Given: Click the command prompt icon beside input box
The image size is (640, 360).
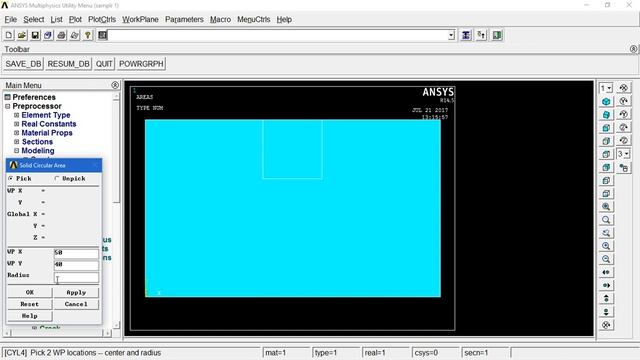Looking at the screenshot, I should 102,35.
